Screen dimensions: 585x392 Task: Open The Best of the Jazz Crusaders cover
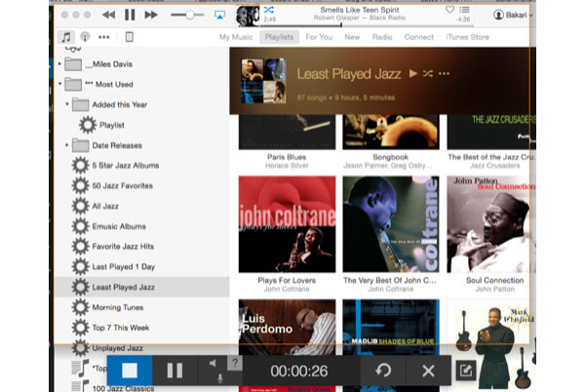[x=491, y=132]
